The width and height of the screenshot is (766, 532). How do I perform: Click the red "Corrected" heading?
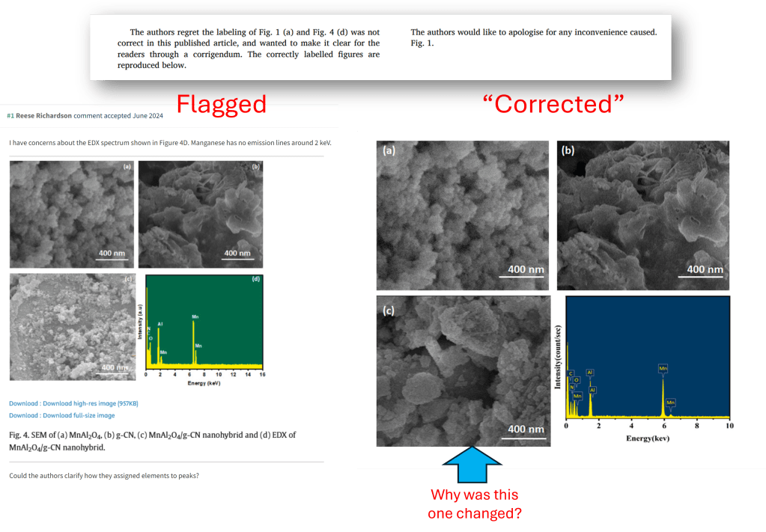(x=553, y=103)
